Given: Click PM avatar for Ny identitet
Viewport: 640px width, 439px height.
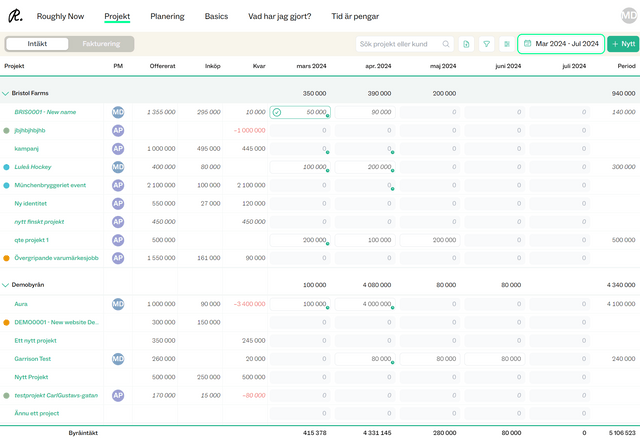Looking at the screenshot, I should (118, 204).
